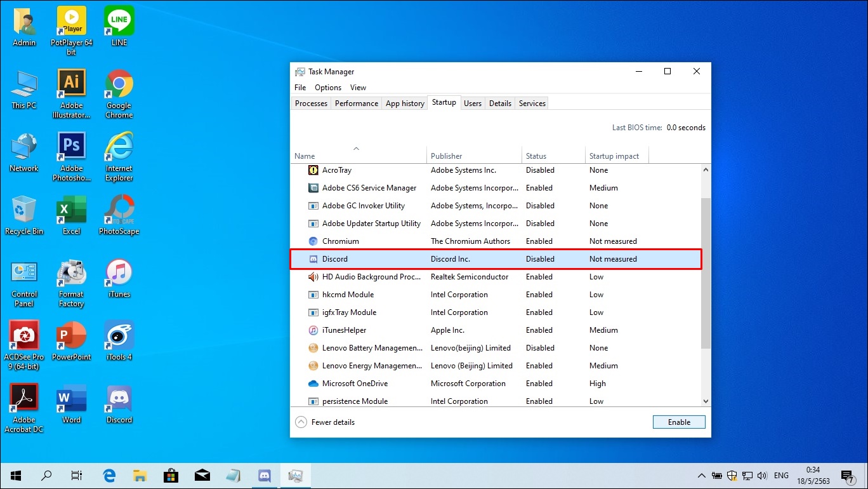Open the Excel desktop shortcut
This screenshot has height=489, width=868.
(72, 215)
